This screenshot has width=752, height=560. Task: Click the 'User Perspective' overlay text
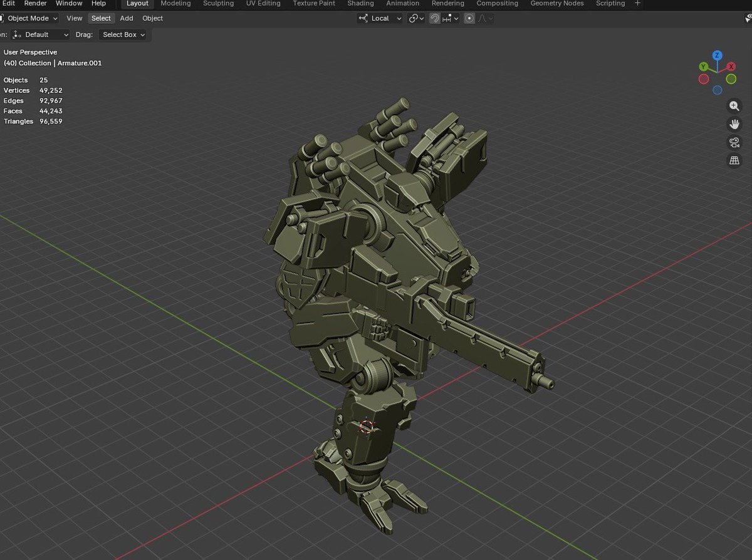30,53
